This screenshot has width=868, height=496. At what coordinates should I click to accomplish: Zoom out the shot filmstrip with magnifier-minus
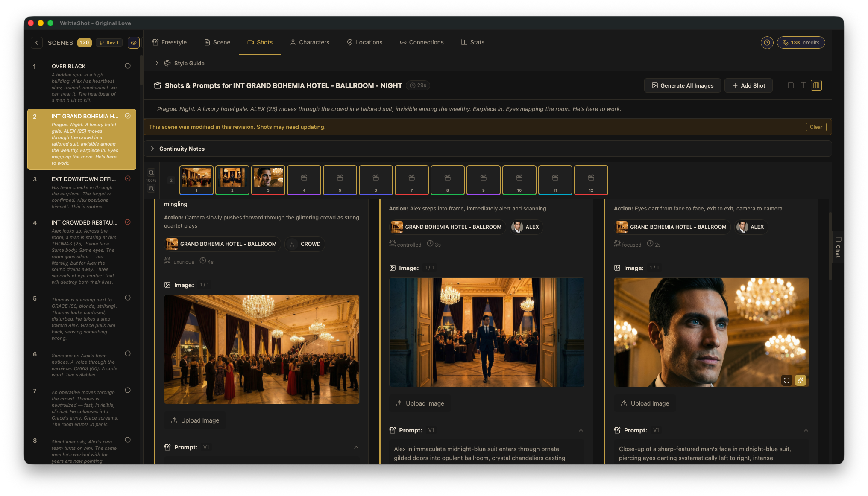(151, 172)
